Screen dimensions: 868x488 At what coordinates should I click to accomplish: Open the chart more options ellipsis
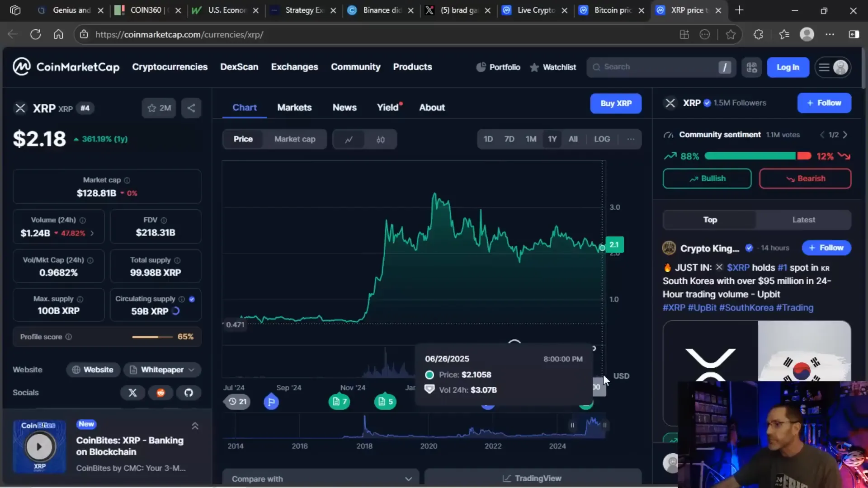(x=631, y=139)
